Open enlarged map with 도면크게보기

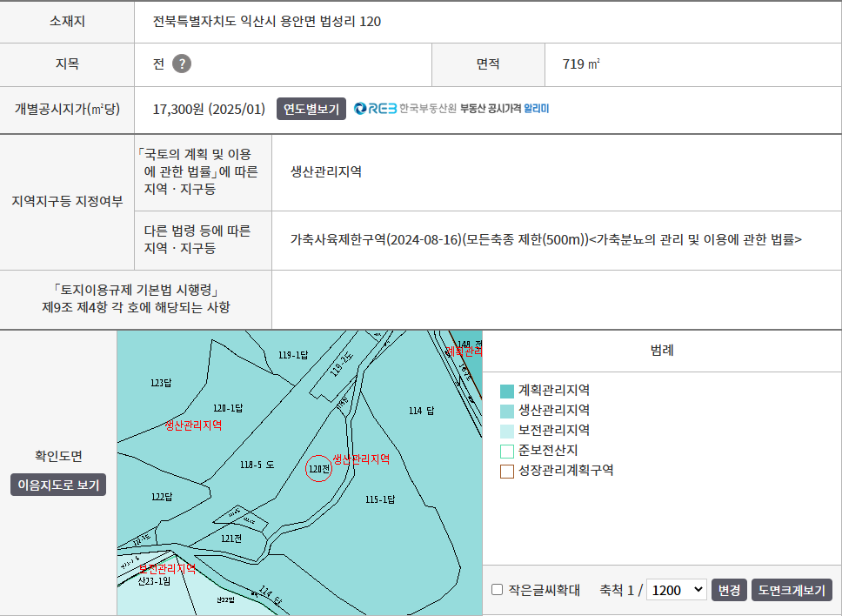[792, 590]
